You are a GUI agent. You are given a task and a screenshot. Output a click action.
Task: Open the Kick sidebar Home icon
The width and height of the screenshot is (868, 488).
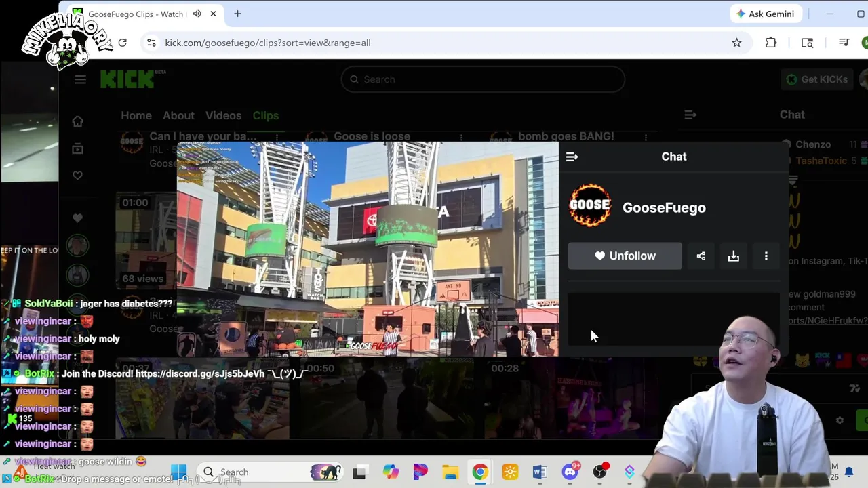pyautogui.click(x=78, y=121)
